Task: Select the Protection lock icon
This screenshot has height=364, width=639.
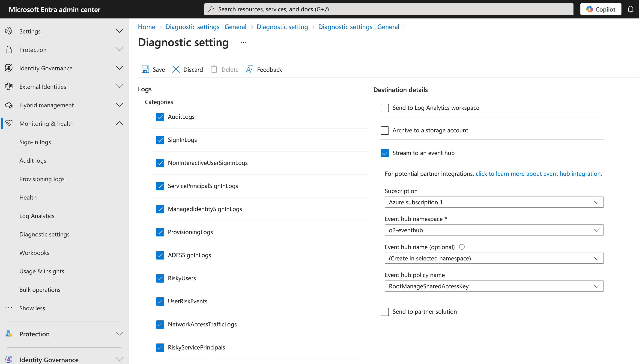Action: pos(9,50)
